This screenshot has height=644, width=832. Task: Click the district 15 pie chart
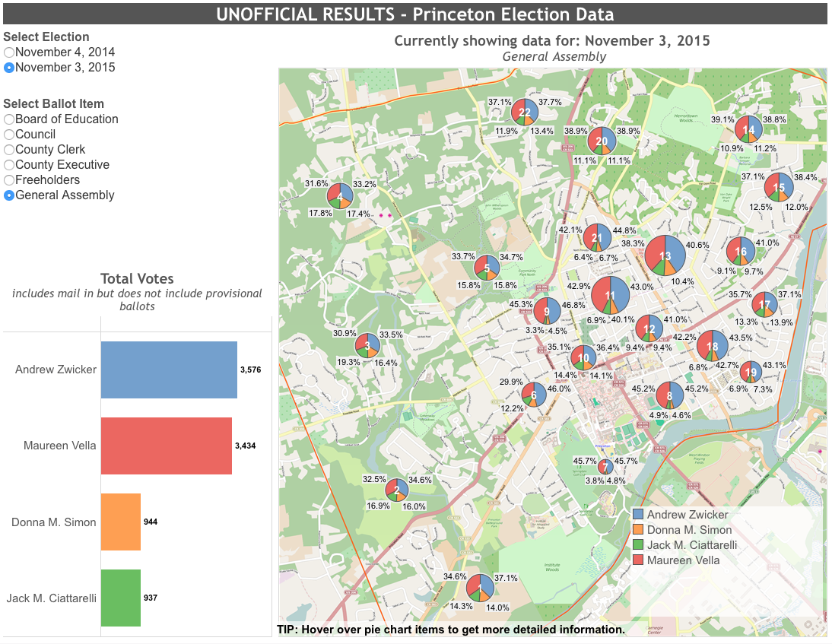coord(778,188)
